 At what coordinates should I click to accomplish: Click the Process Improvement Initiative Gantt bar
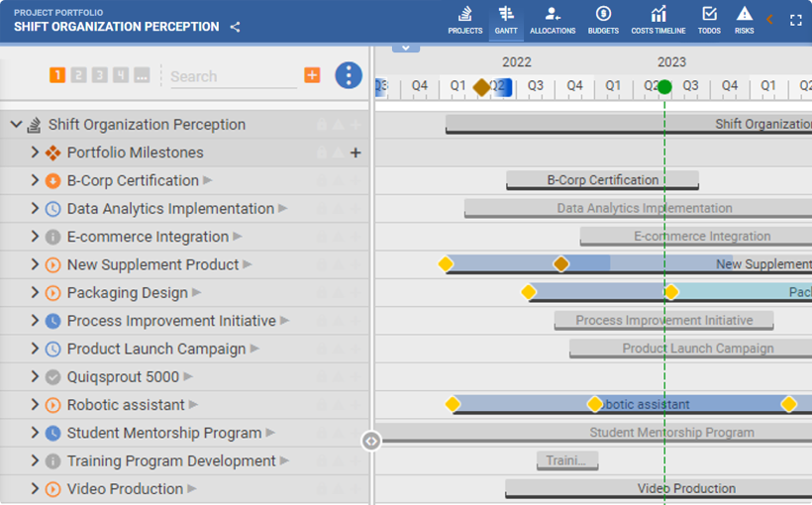coord(663,320)
